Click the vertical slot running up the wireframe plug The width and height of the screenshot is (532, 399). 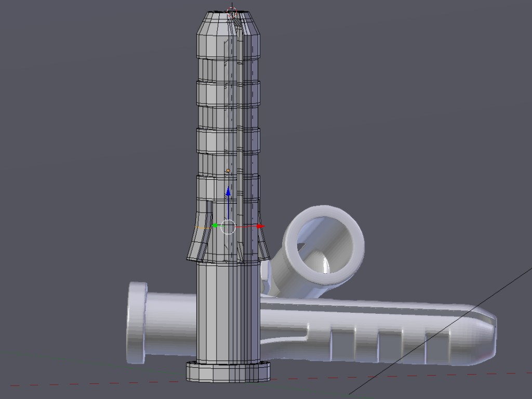[240, 130]
